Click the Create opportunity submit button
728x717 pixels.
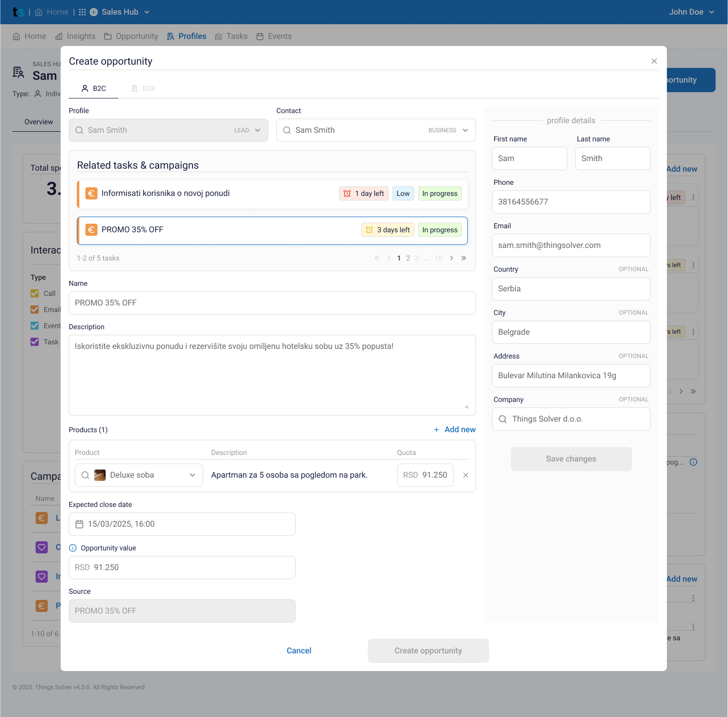[x=428, y=651]
